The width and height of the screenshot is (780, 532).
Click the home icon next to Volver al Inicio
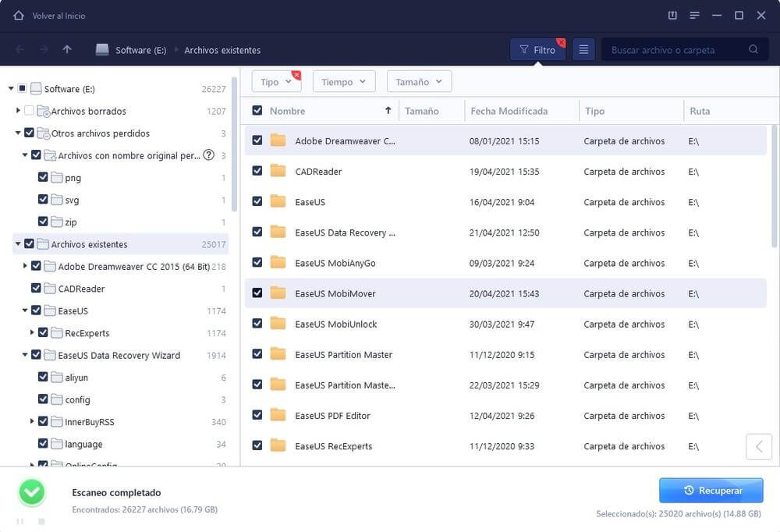tap(19, 16)
